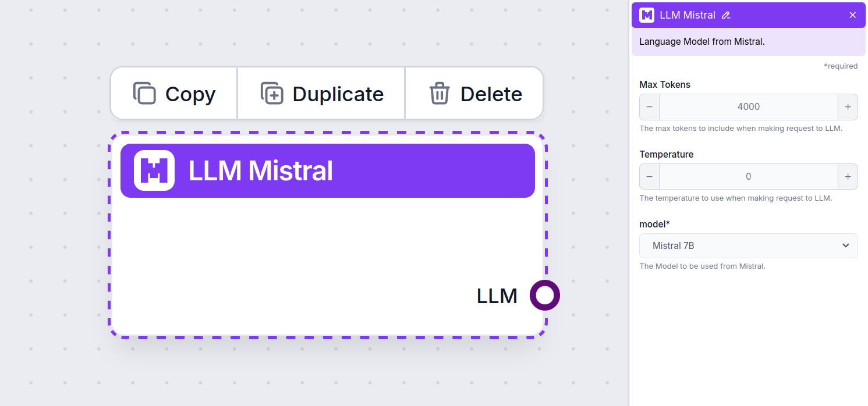Delete the node via trash button
Viewport: 868px width, 406px height.
coord(475,94)
